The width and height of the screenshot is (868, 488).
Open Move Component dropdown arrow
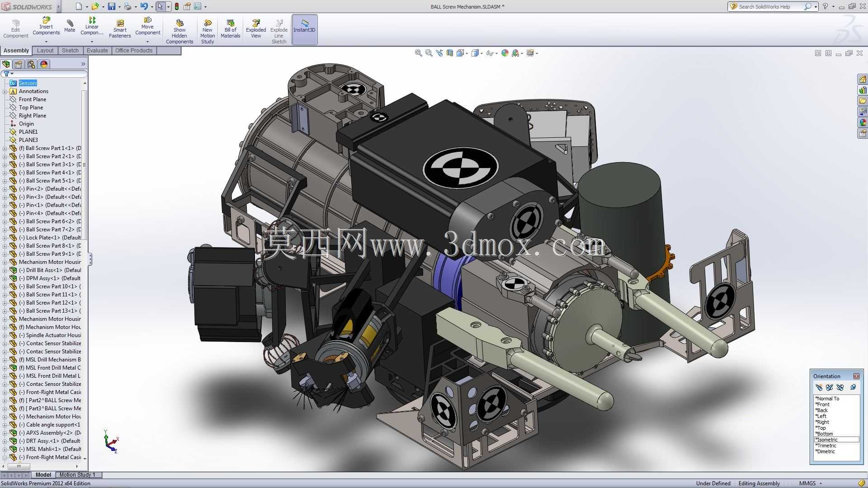[147, 42]
